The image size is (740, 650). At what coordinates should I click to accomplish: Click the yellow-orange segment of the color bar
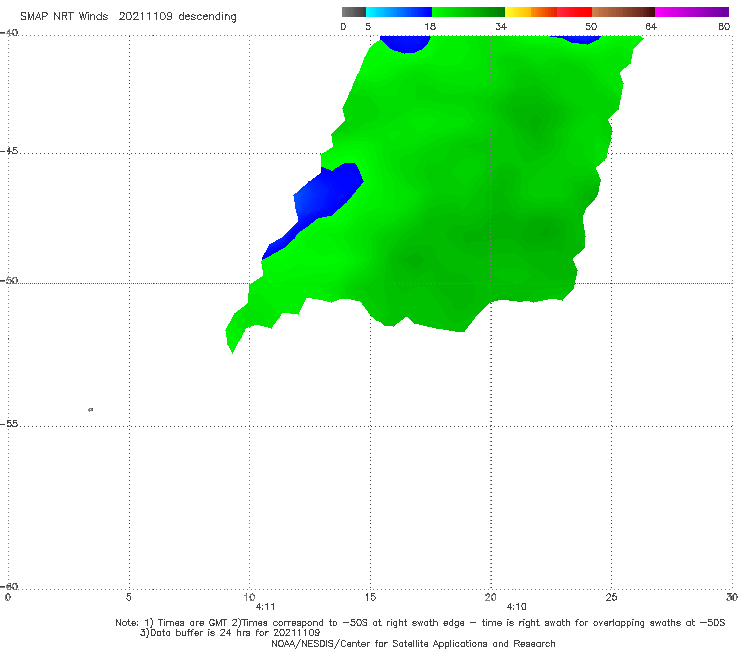[530, 12]
